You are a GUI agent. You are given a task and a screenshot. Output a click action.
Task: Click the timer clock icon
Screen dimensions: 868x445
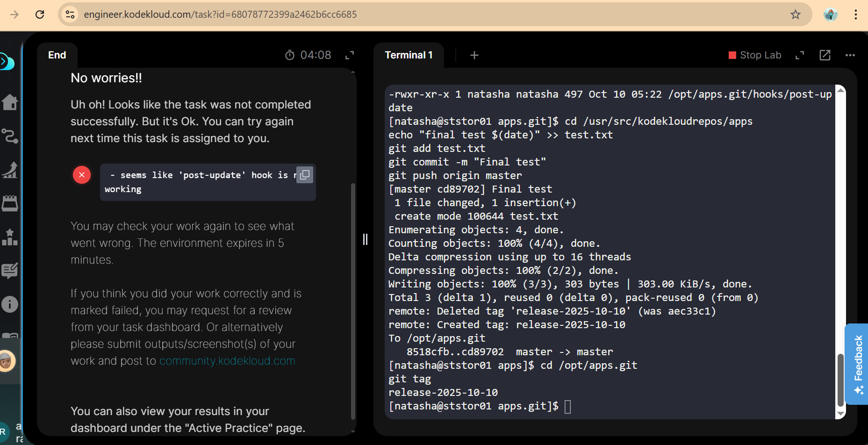tap(290, 55)
